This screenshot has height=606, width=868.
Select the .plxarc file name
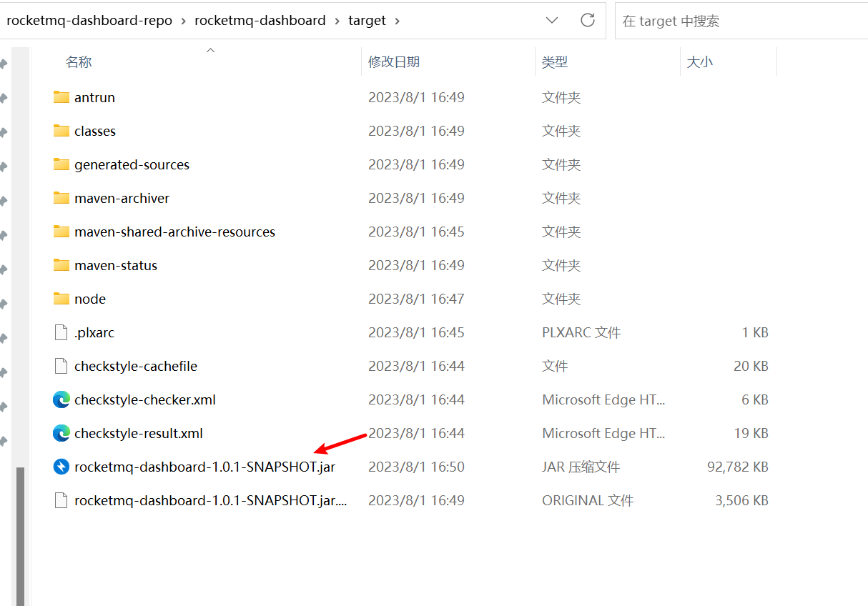click(x=94, y=332)
